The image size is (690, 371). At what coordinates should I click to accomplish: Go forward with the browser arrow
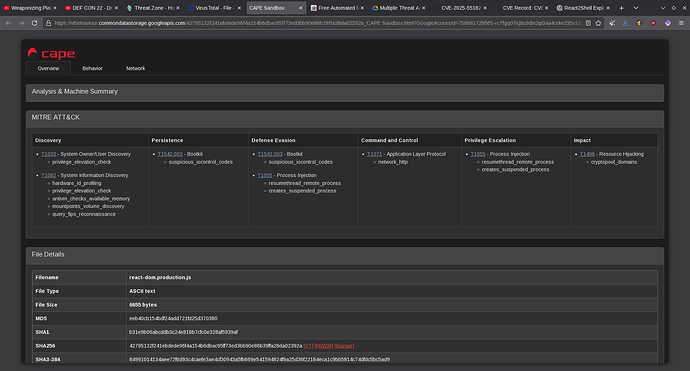21,23
